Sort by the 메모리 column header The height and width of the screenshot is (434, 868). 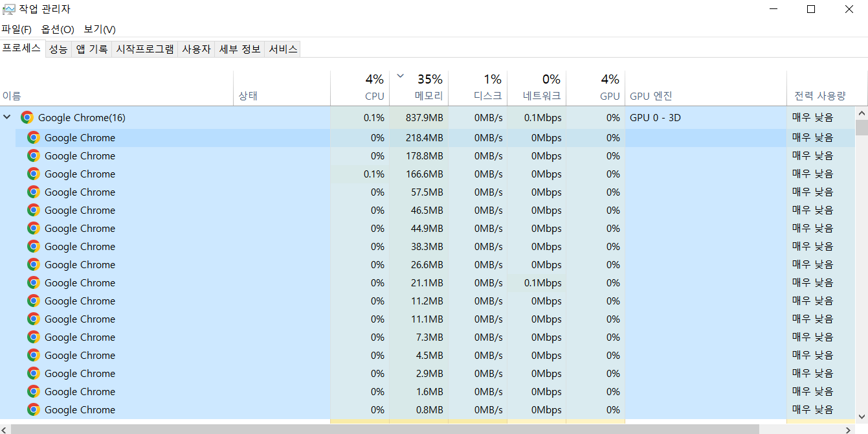pyautogui.click(x=419, y=88)
